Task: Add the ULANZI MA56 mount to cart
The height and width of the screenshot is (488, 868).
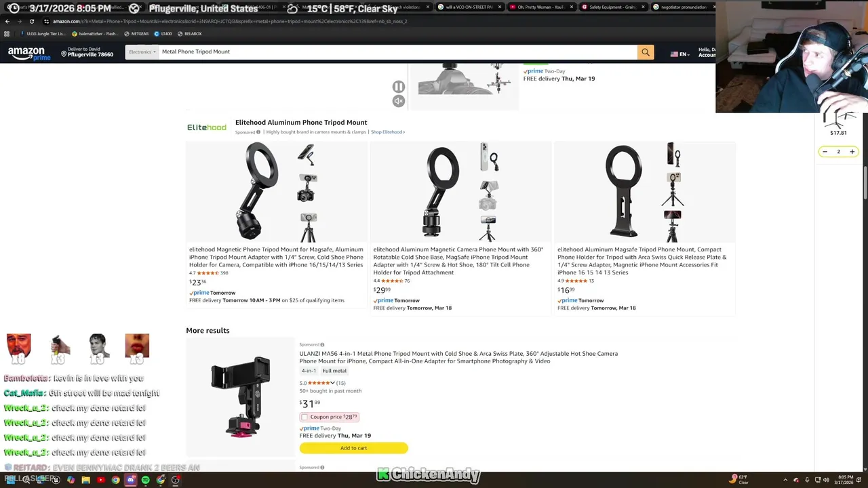Action: point(353,448)
